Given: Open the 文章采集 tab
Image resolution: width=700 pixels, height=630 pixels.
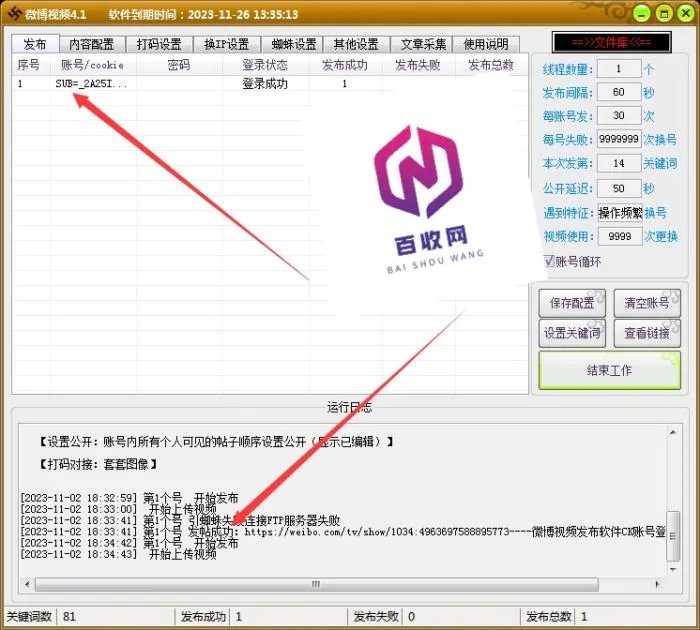Looking at the screenshot, I should pyautogui.click(x=423, y=44).
